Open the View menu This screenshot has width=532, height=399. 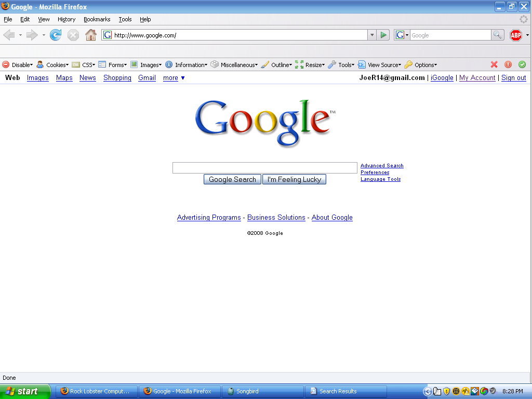pos(44,19)
